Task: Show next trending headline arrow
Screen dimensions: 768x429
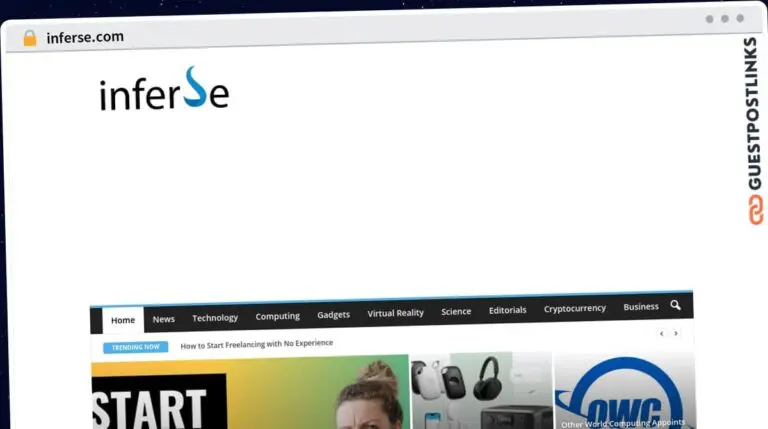Action: (x=676, y=333)
